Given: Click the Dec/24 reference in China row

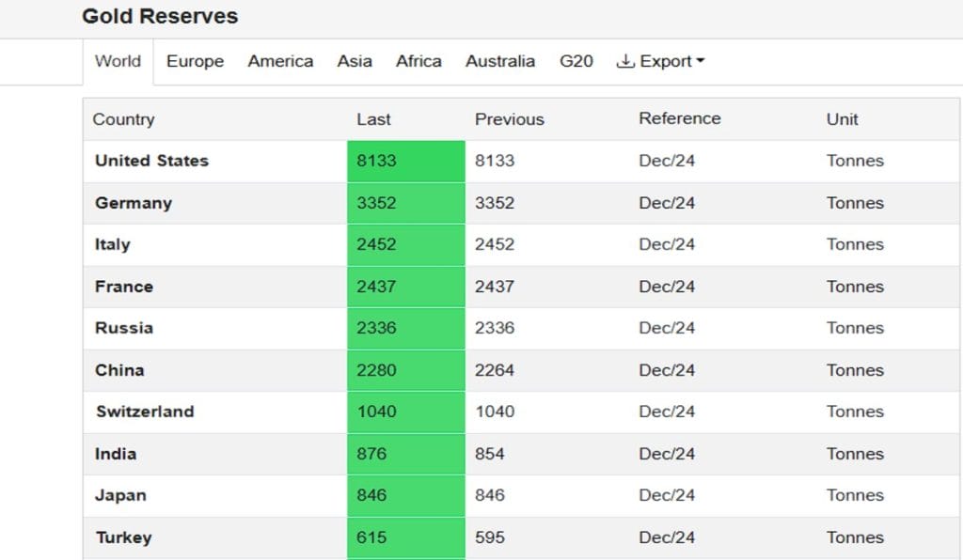Looking at the screenshot, I should (x=667, y=370).
